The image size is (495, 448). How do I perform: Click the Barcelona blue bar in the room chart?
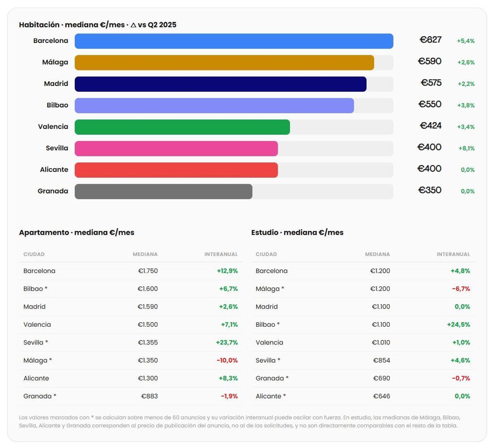234,41
